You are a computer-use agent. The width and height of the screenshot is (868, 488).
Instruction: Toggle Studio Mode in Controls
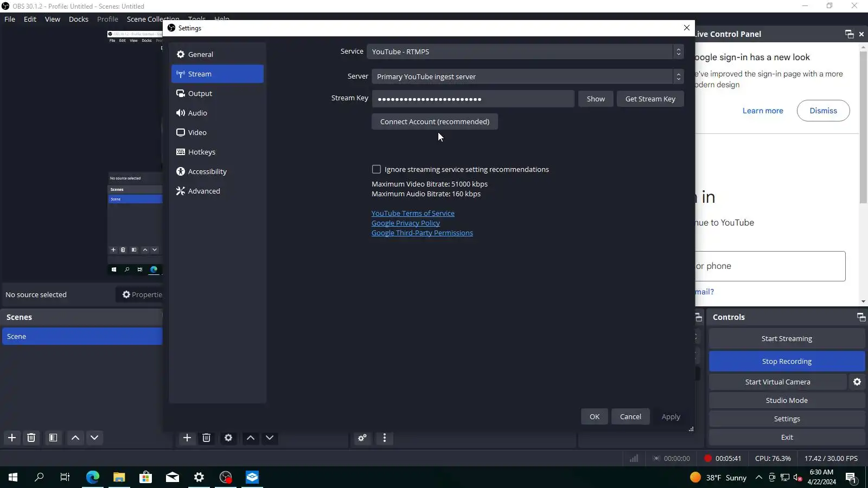(787, 400)
